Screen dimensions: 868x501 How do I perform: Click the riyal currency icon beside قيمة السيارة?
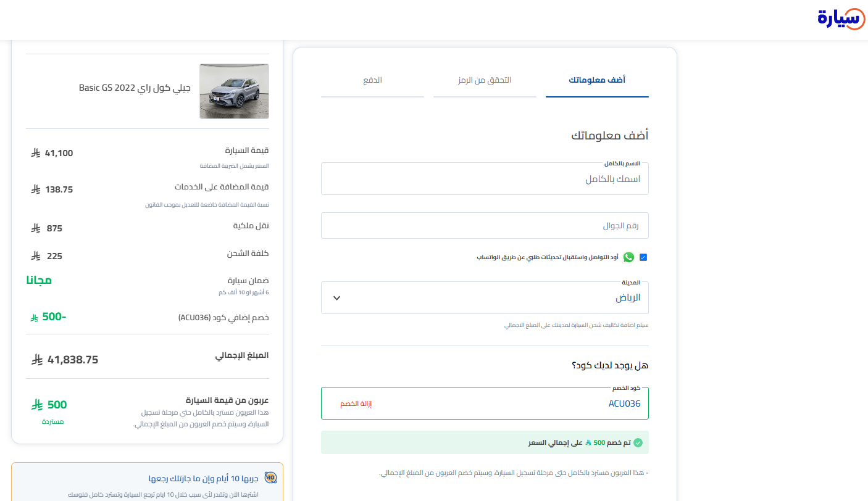[x=35, y=152]
